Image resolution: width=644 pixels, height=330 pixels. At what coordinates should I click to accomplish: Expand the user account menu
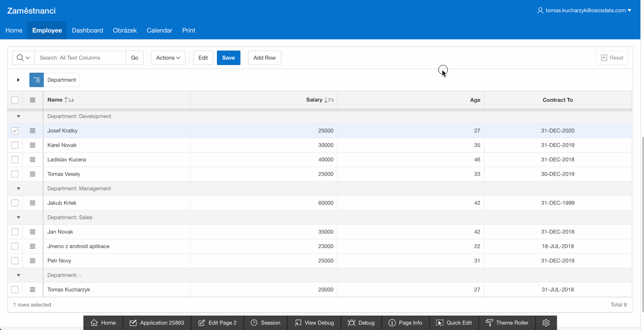584,10
